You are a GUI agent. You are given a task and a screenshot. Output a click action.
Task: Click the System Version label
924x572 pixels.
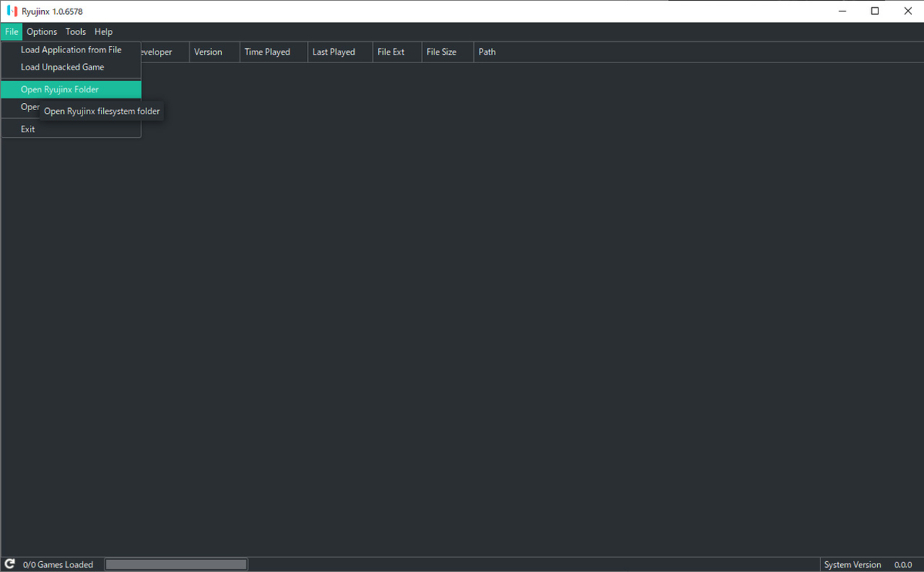click(852, 565)
